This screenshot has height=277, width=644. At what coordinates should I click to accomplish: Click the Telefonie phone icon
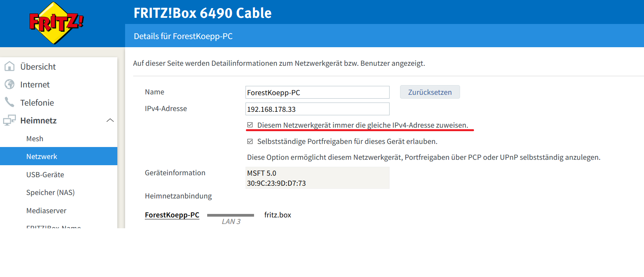[x=9, y=102]
